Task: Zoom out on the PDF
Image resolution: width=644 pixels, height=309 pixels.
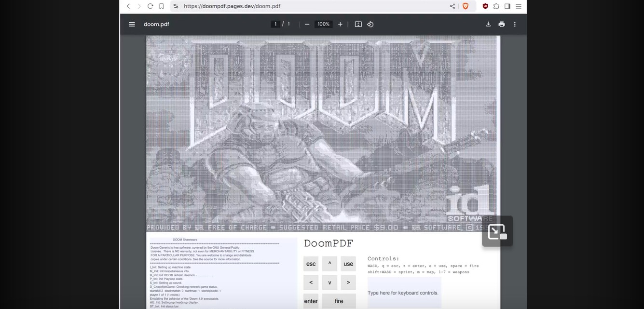Action: click(307, 24)
